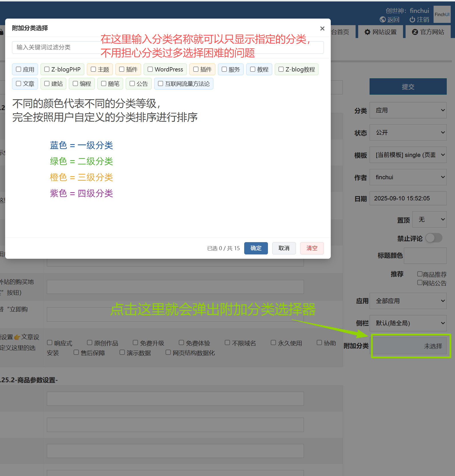Image resolution: width=455 pixels, height=476 pixels.
Task: Click the 提交 submit button
Action: coord(408,87)
